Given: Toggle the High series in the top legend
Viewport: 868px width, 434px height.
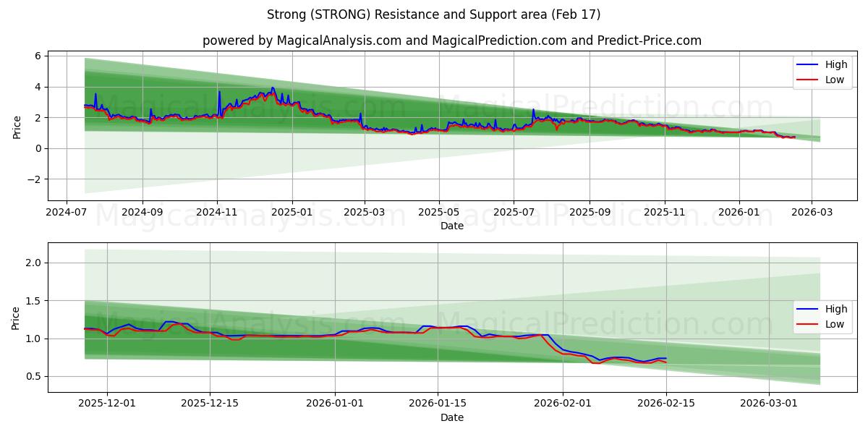Looking at the screenshot, I should click(x=835, y=64).
